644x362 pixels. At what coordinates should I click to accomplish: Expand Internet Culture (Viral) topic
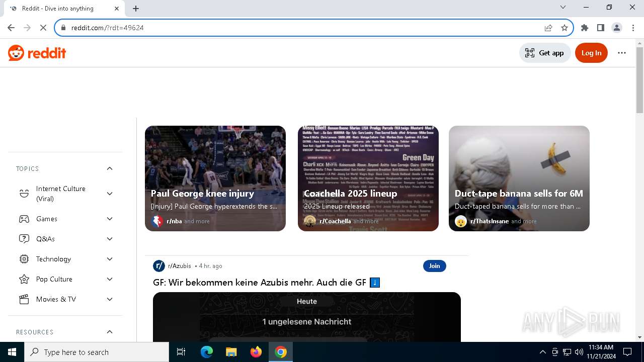coord(110,194)
